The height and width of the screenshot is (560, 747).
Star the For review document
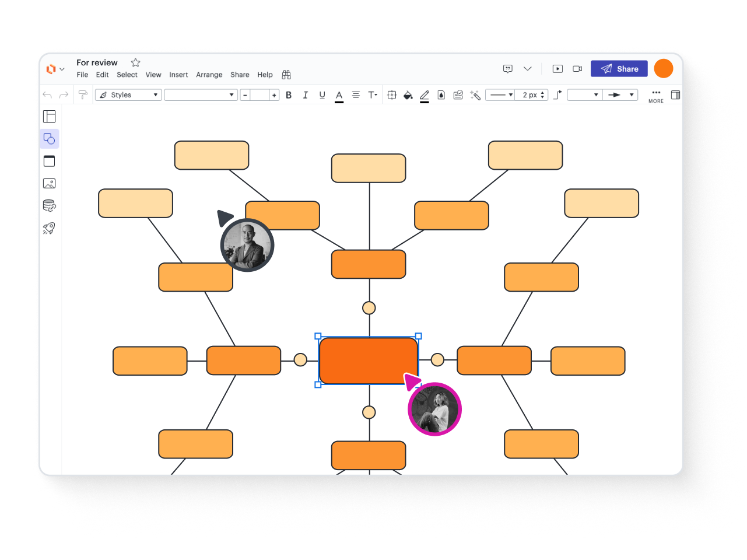coord(136,62)
